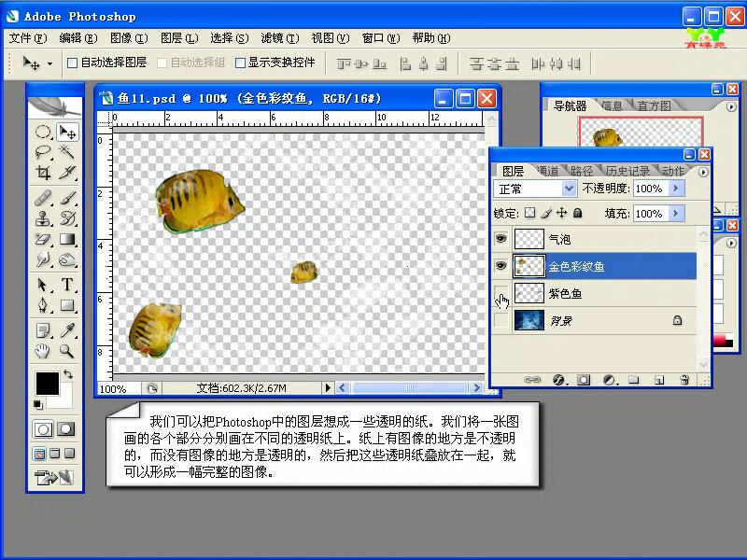
Task: Select the Move tool in the toolbox
Action: click(x=67, y=132)
